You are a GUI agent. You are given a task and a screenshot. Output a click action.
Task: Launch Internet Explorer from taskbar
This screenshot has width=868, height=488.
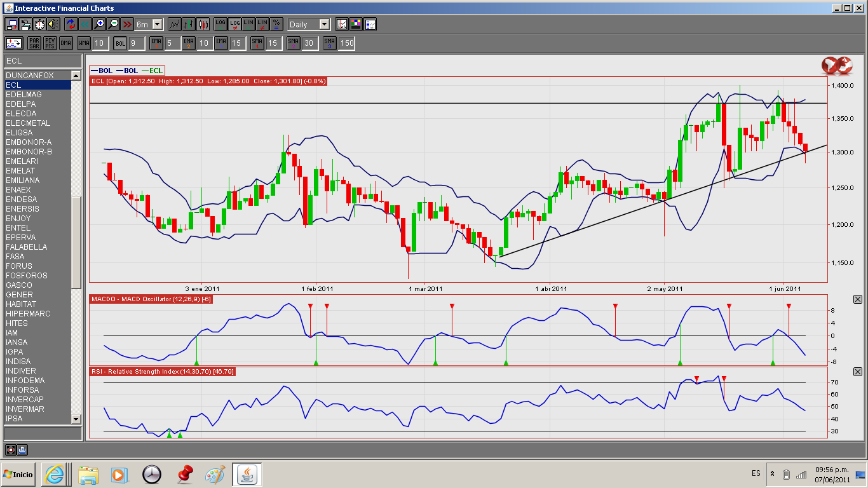pos(54,475)
